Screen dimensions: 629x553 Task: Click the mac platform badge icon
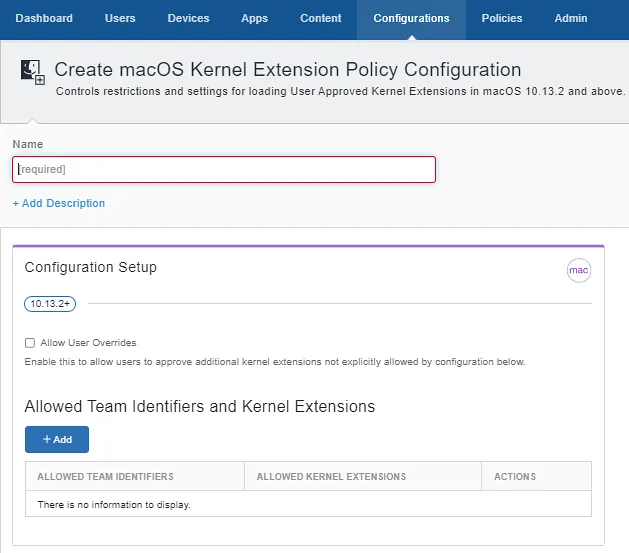click(x=578, y=270)
